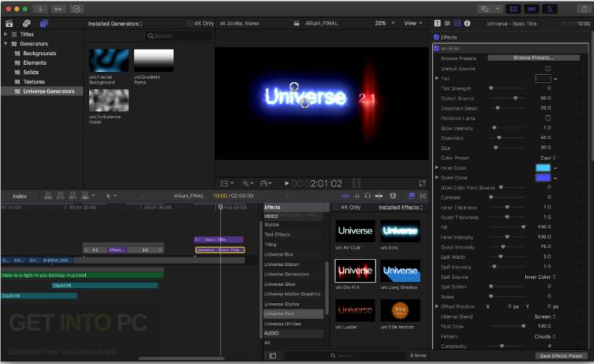
Task: Open the 25% zoom dropdown
Action: point(385,23)
